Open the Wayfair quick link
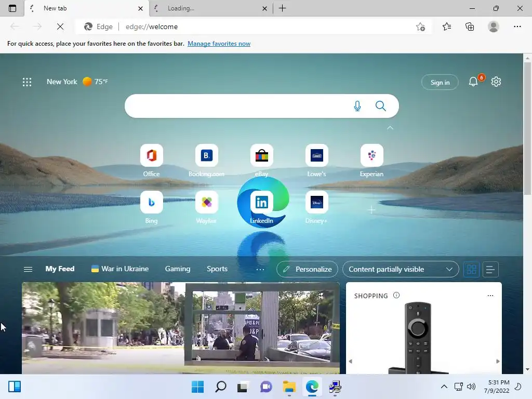 tap(206, 208)
